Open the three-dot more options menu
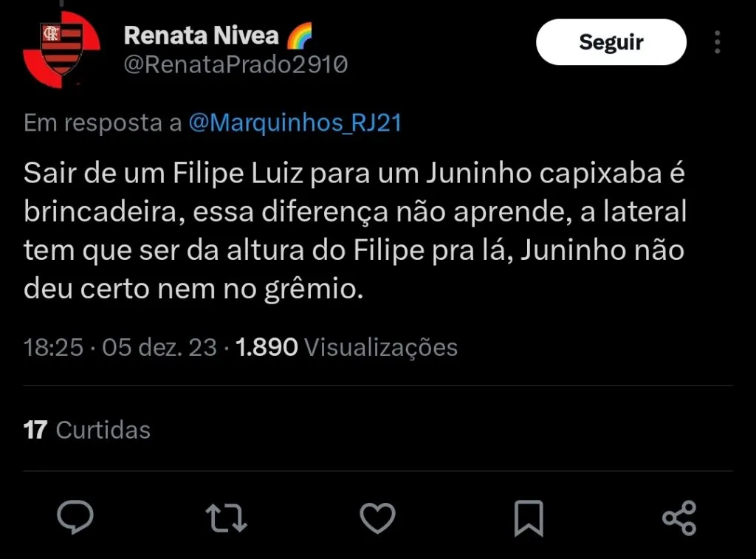The width and height of the screenshot is (756, 559). 718,42
